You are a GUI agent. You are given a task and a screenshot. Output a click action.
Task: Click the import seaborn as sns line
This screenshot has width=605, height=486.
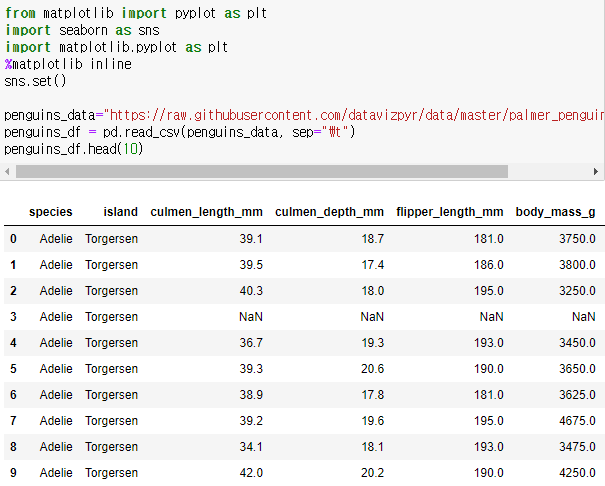pos(82,30)
